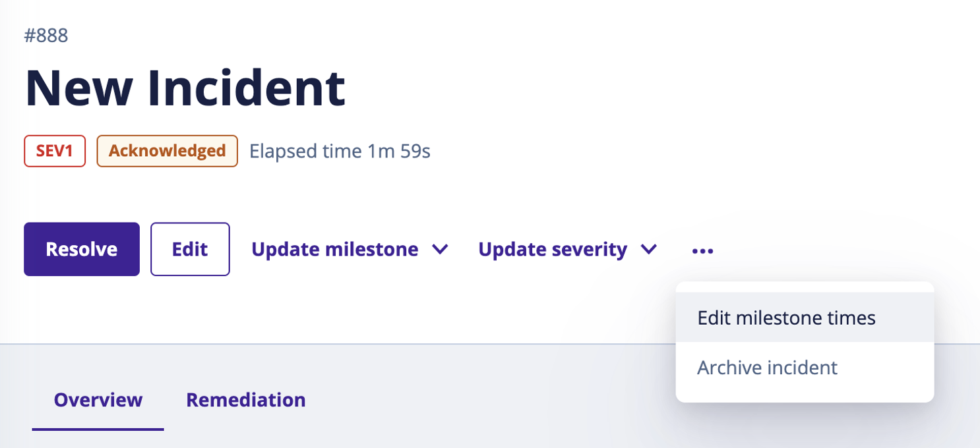The height and width of the screenshot is (448, 980).
Task: Open the Update milestone dropdown label
Action: 334,249
